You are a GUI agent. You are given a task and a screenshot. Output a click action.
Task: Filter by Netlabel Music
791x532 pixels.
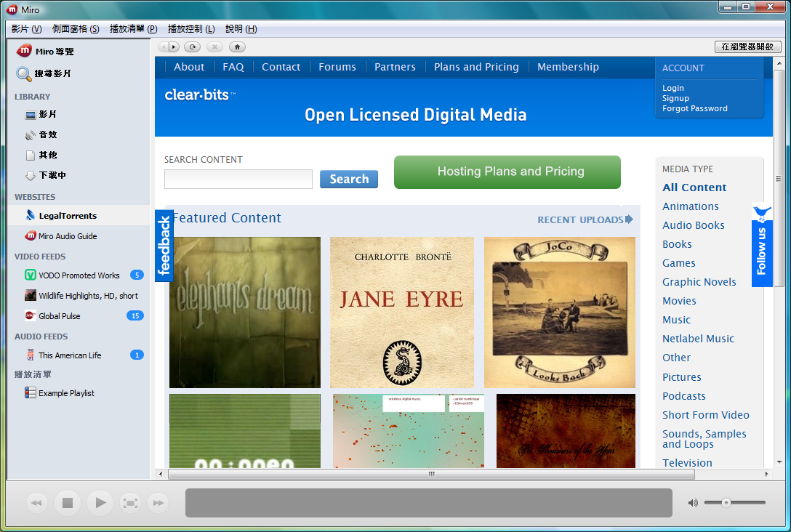pos(698,339)
